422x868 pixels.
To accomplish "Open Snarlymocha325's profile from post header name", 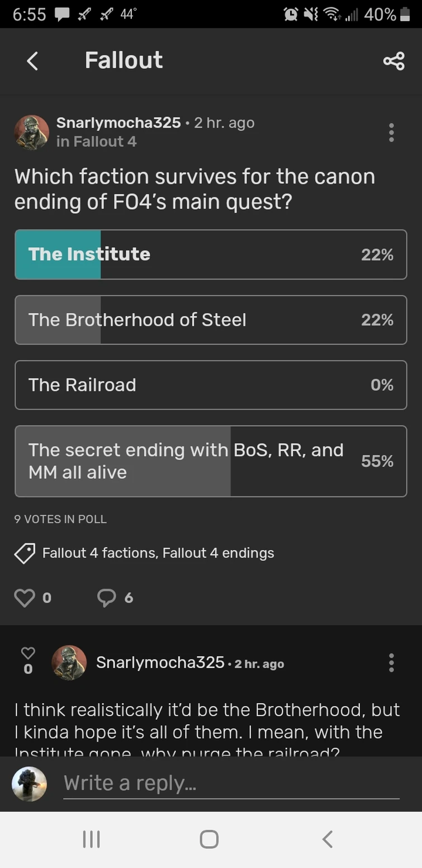I will pos(118,123).
